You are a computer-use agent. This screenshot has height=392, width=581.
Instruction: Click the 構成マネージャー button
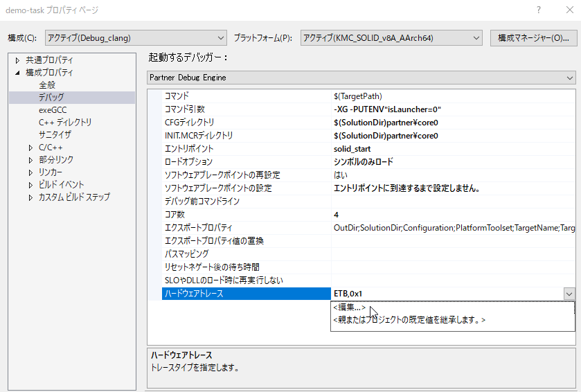click(x=533, y=37)
